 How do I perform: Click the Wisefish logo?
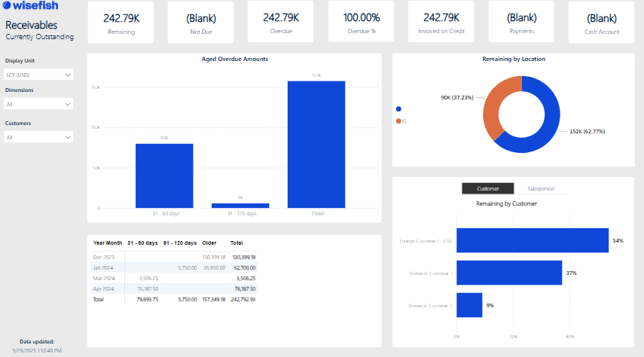[x=36, y=8]
